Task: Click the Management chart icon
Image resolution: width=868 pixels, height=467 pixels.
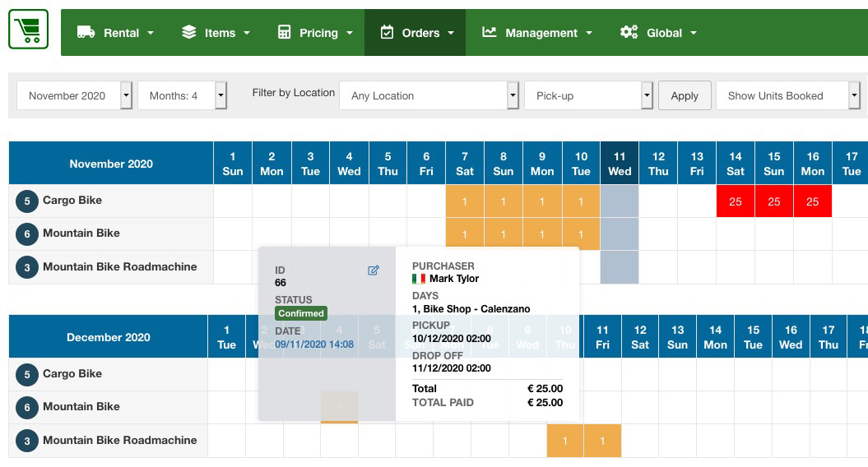Action: [490, 33]
